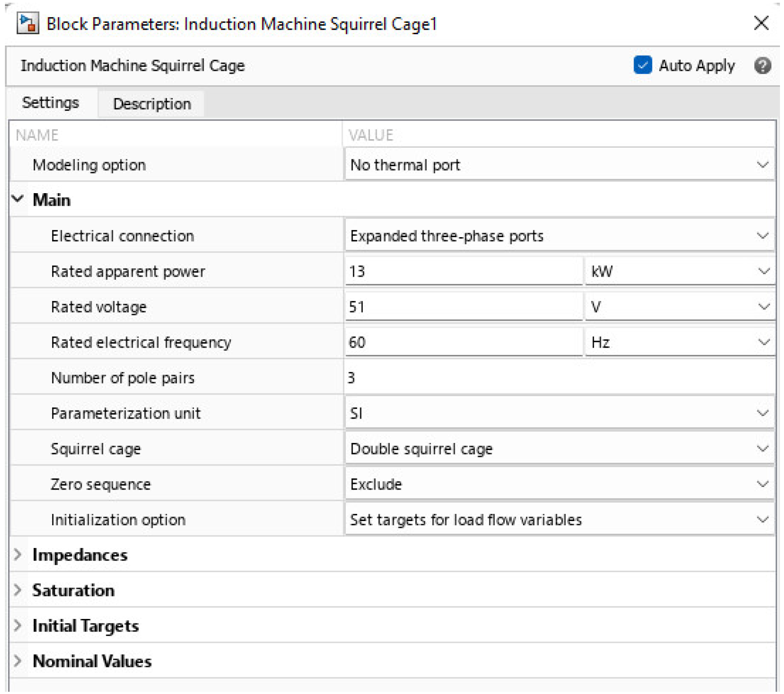The image size is (784, 694).
Task: Click the VALUE column header
Action: (371, 135)
